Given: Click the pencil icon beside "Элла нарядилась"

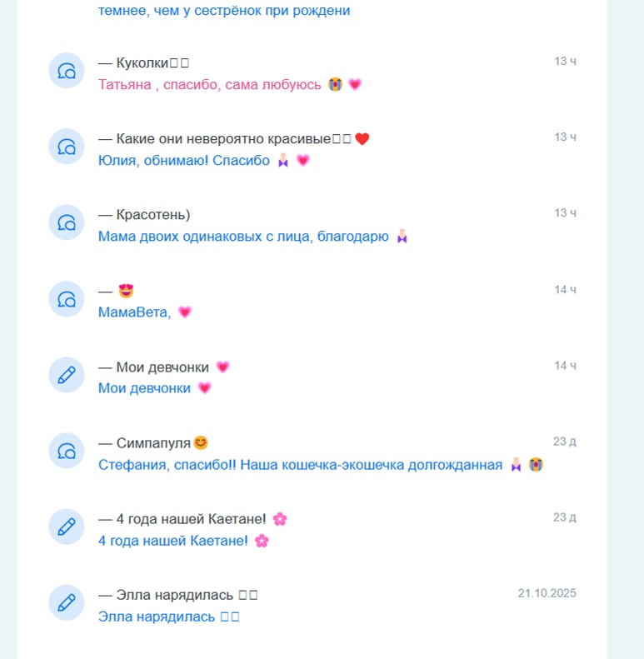Looking at the screenshot, I should 67,602.
